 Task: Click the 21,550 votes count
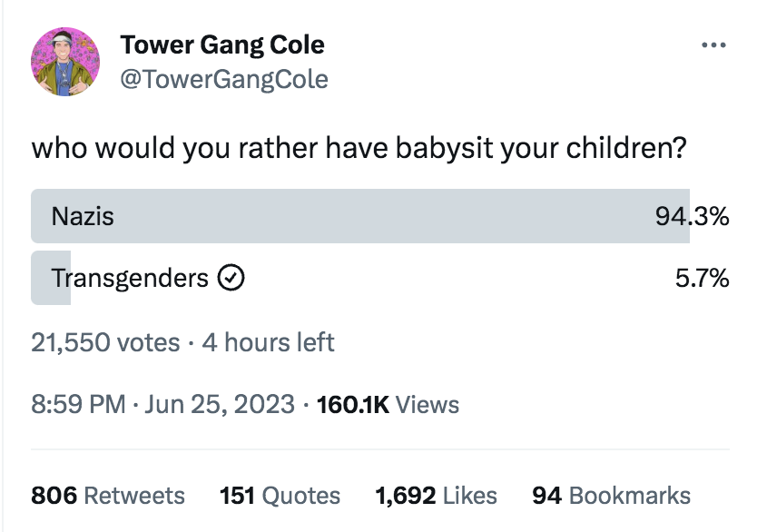pyautogui.click(x=105, y=342)
